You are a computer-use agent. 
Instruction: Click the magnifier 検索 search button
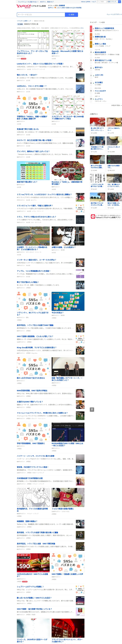[71, 14]
